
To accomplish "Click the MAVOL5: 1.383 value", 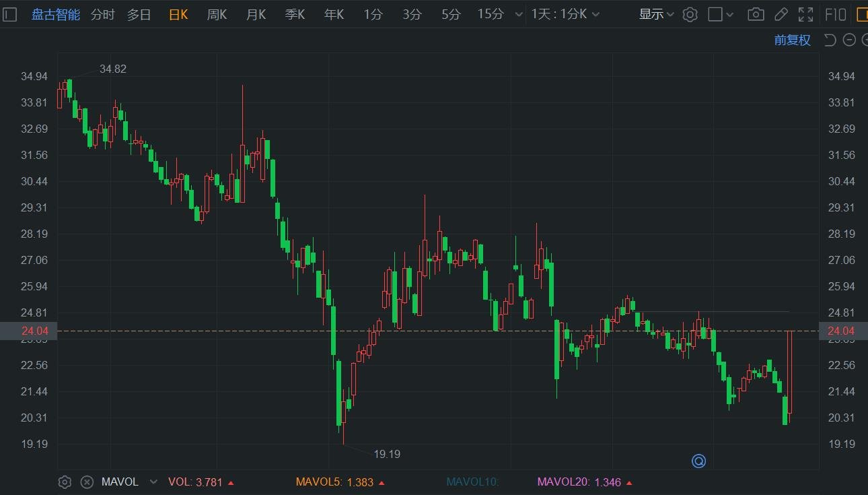I will tap(340, 482).
